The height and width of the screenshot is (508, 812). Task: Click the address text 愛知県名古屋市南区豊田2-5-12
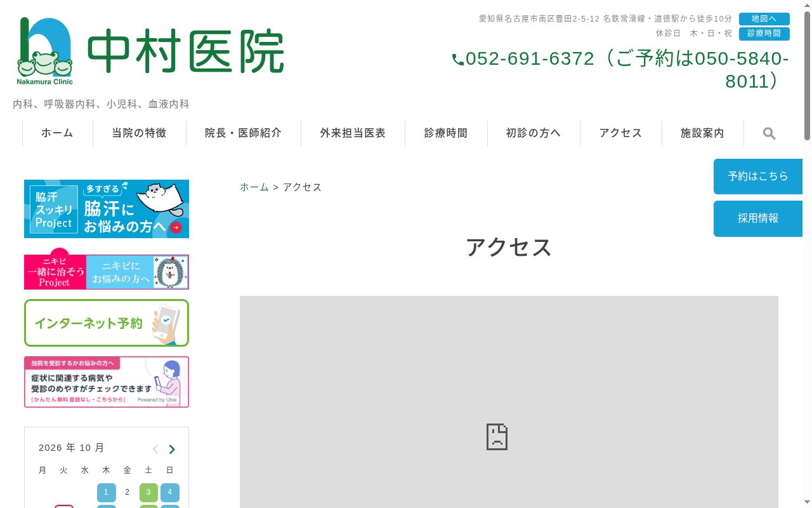pyautogui.click(x=539, y=19)
